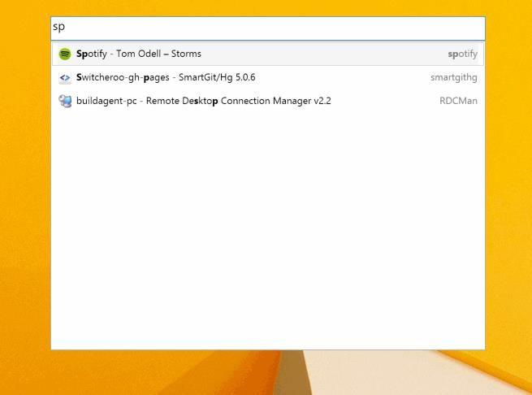Click 'Tom Odell – Storms' track title
532x395 pixels.
tap(158, 54)
